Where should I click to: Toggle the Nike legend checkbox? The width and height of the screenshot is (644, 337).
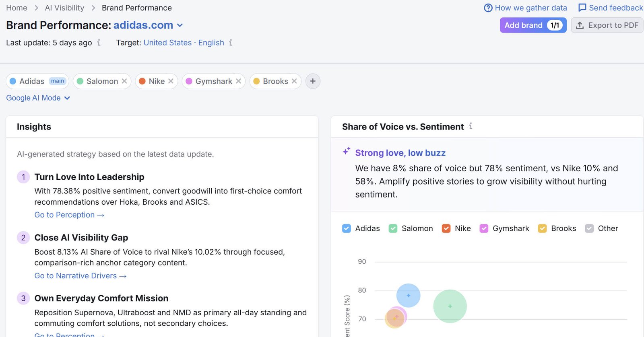coord(446,228)
